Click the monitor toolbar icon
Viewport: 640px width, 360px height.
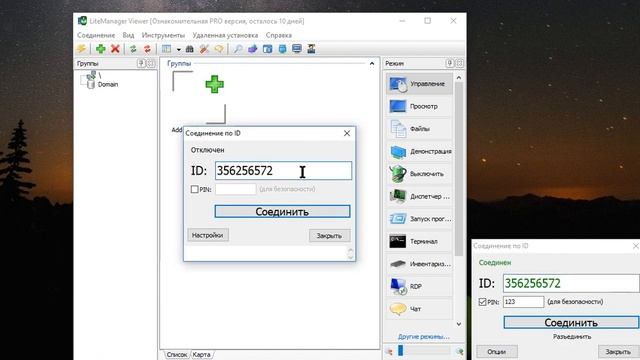(x=297, y=49)
